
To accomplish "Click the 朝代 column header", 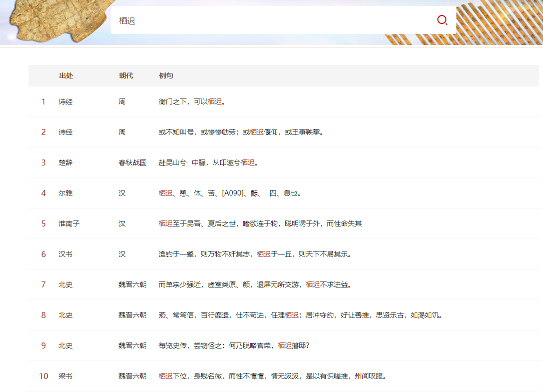I will (126, 76).
